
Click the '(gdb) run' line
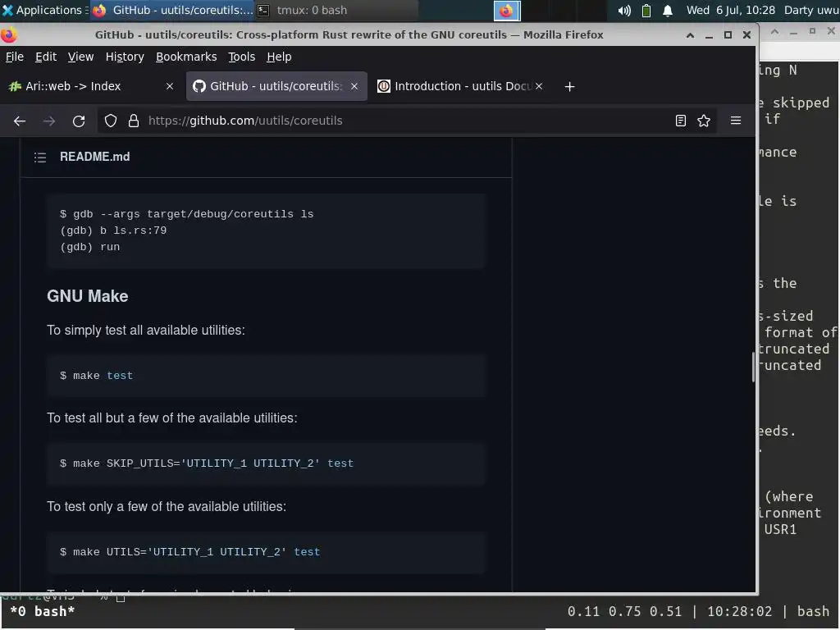click(x=90, y=247)
